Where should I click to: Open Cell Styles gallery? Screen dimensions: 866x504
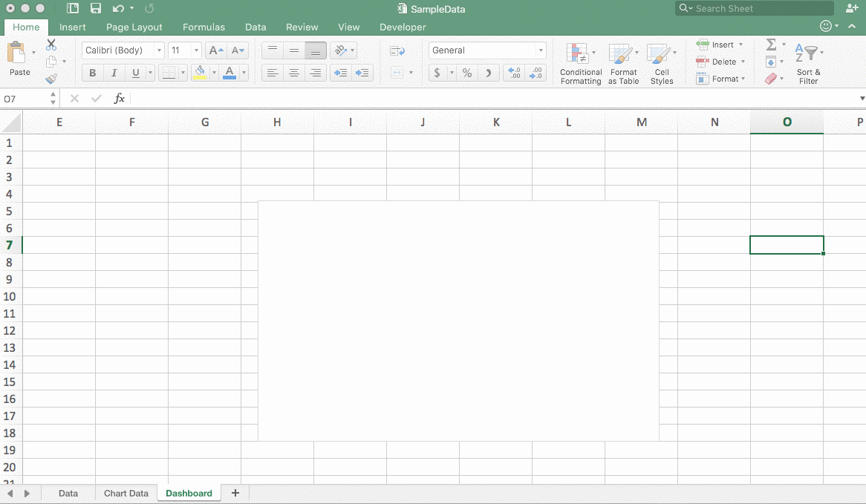pos(661,63)
